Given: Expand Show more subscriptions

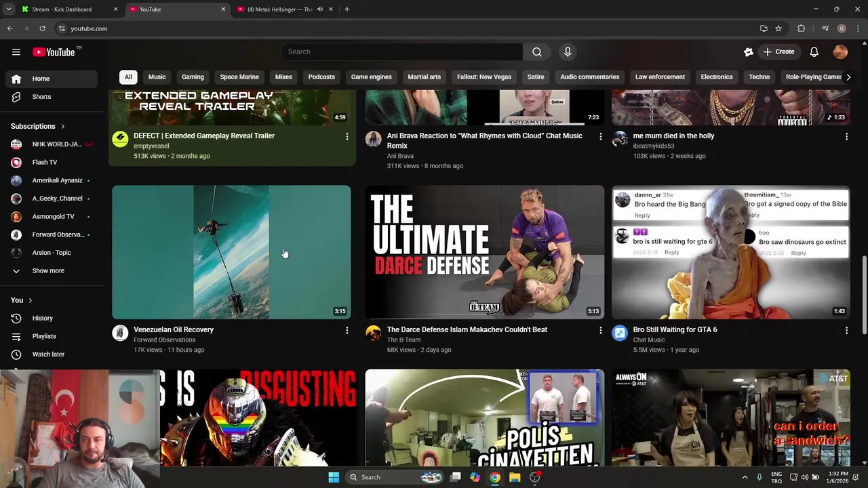Looking at the screenshot, I should click(52, 271).
